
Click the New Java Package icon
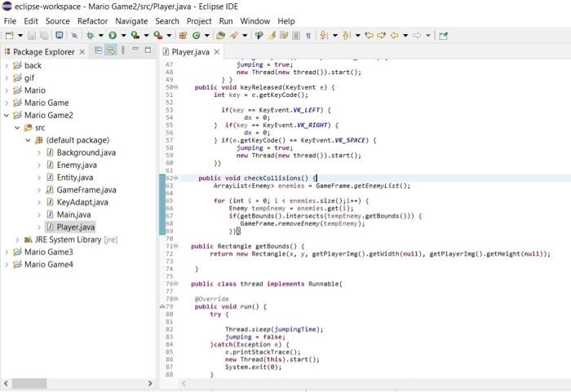[184, 35]
